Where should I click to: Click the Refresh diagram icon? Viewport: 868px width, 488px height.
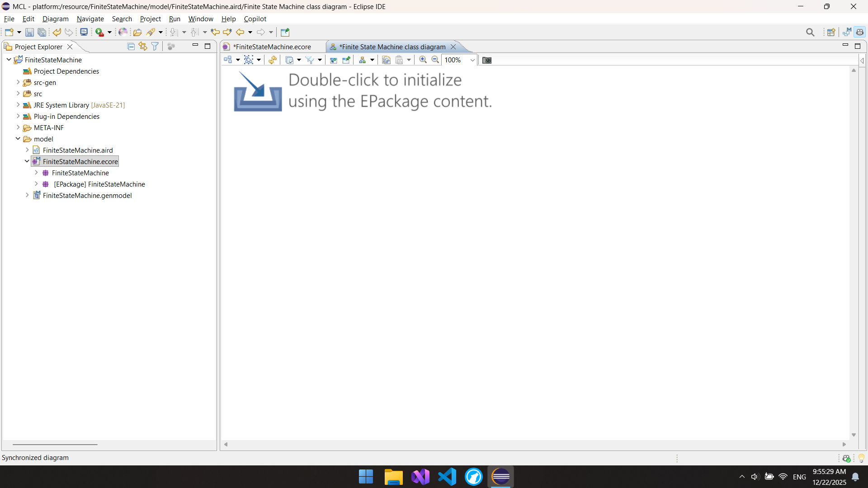(x=272, y=60)
